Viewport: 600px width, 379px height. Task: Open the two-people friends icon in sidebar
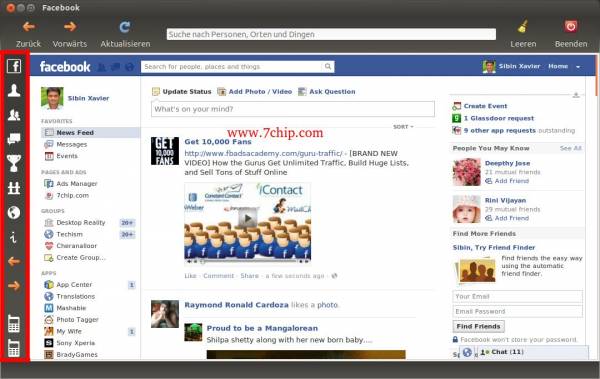coord(14,115)
